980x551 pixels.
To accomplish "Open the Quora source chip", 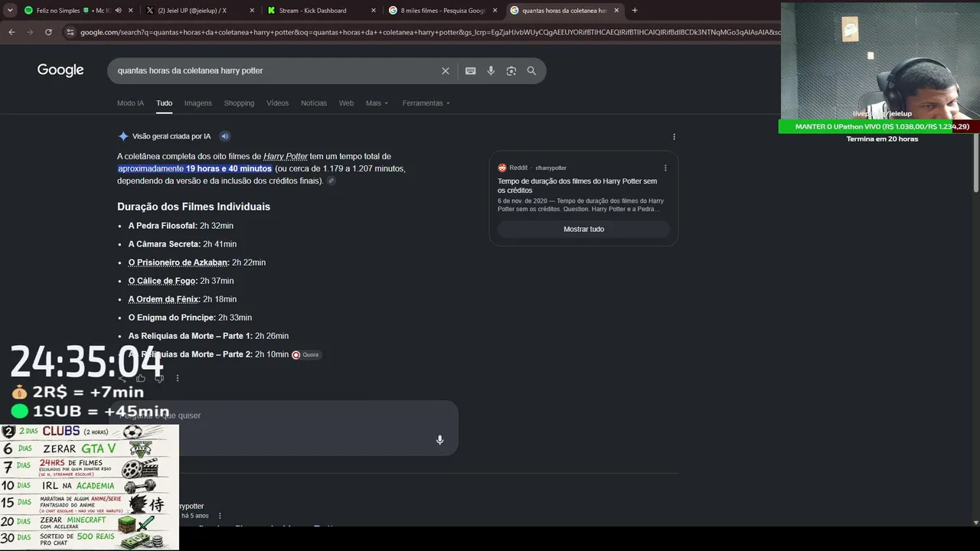I will click(x=306, y=355).
